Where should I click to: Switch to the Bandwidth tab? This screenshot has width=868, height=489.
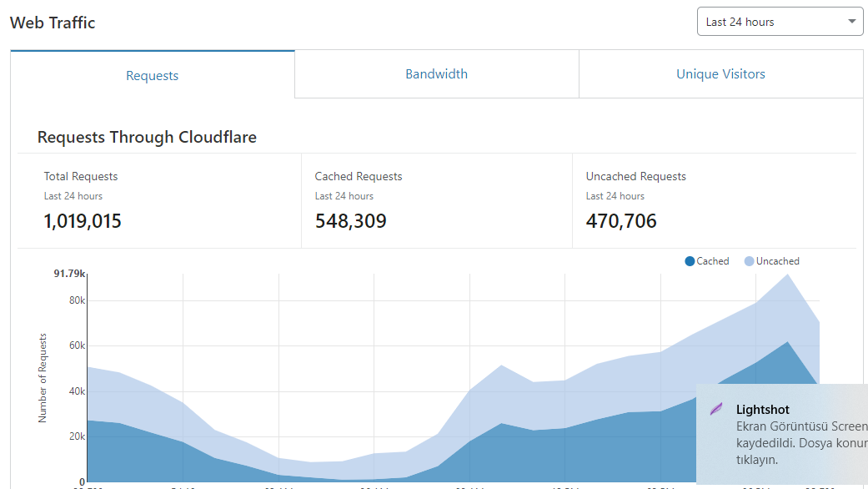click(x=436, y=74)
